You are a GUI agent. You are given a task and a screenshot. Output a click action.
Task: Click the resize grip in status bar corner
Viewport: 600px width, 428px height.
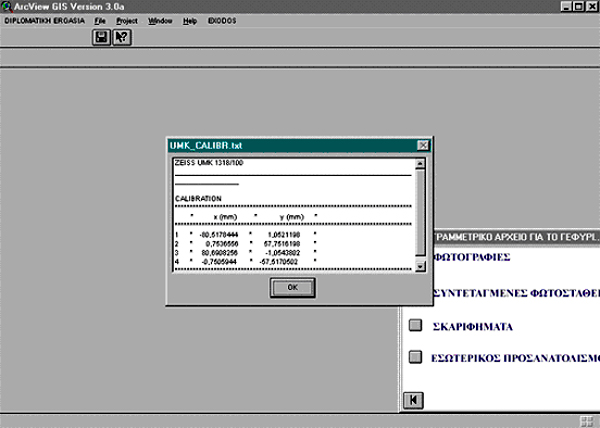coord(587,421)
